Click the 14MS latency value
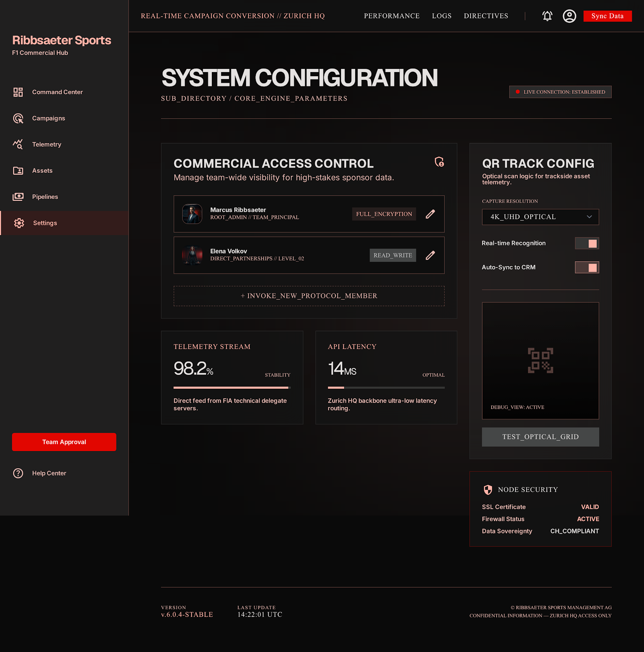The width and height of the screenshot is (644, 652). tap(342, 368)
